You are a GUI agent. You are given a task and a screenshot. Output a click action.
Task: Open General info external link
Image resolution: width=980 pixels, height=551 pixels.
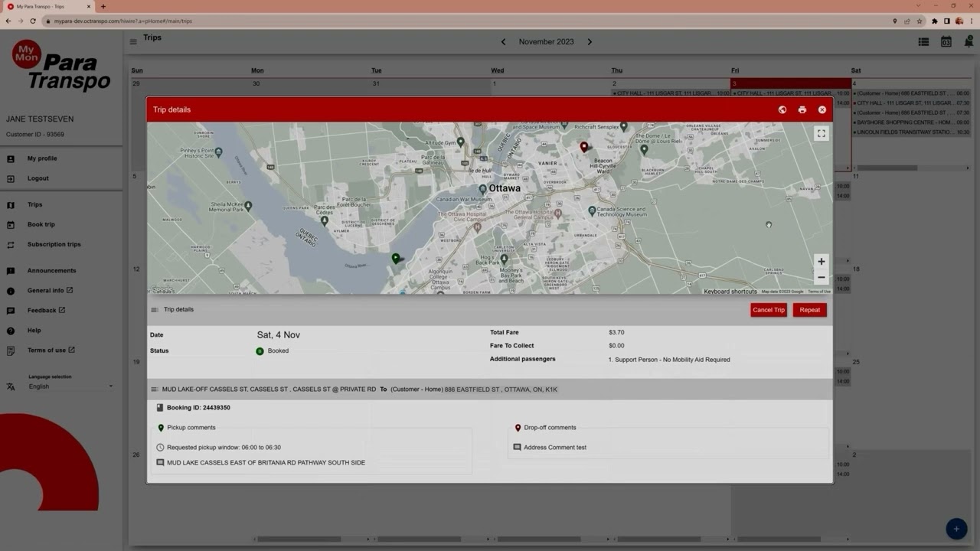click(x=50, y=290)
